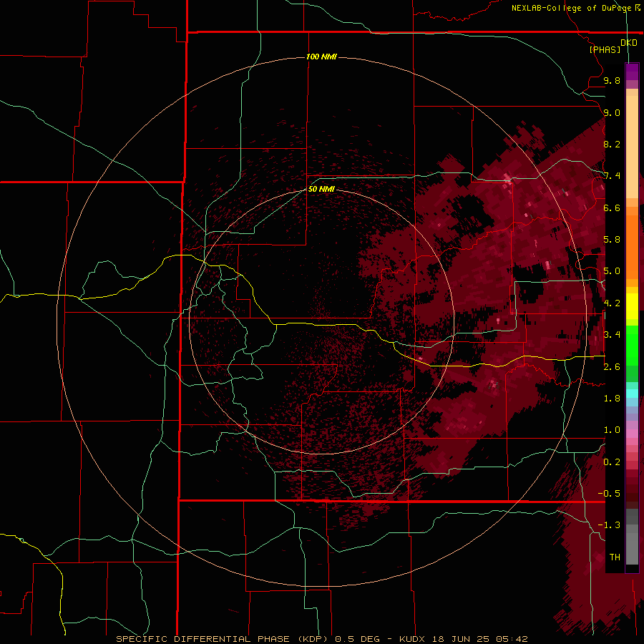The height and width of the screenshot is (644, 644).
Task: Click the "0.5 DEG" elevation angle text
Action: (x=358, y=639)
